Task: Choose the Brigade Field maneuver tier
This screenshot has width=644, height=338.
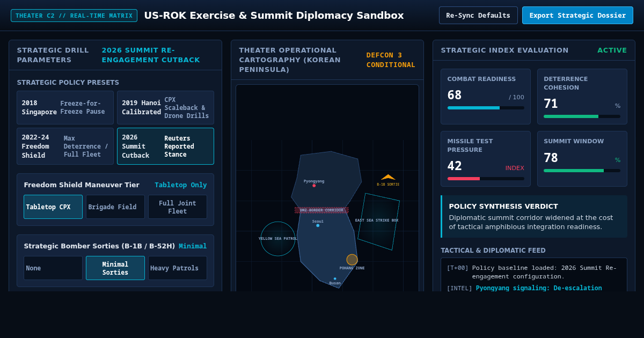Action: click(115, 207)
